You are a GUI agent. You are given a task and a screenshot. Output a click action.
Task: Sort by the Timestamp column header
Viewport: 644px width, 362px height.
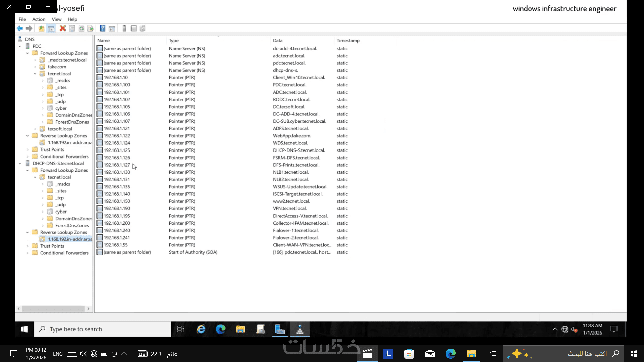pyautogui.click(x=348, y=40)
